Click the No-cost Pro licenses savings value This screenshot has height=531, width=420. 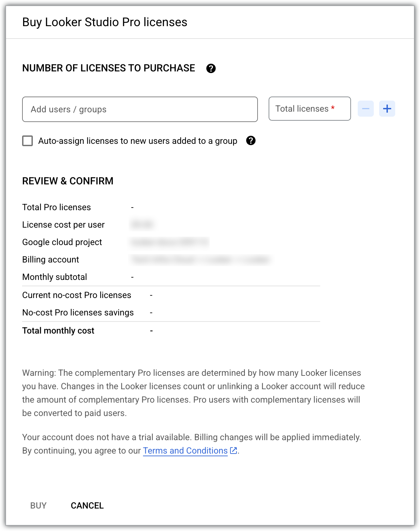(x=151, y=312)
